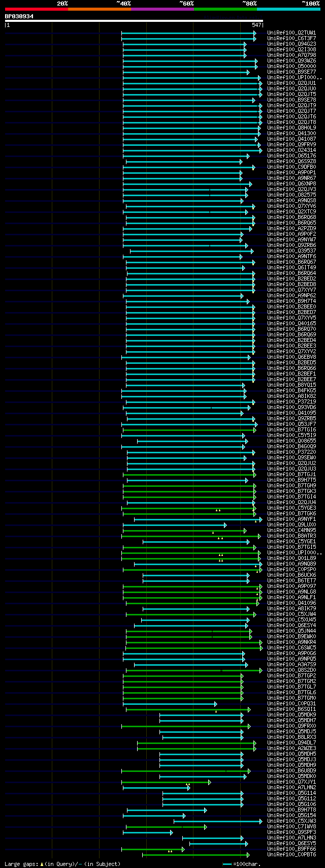Image resolution: width=325 pixels, height=868 pixels.
Task: Select the UniRef100_A9NYF1 label
Action: pyautogui.click(x=291, y=519)
